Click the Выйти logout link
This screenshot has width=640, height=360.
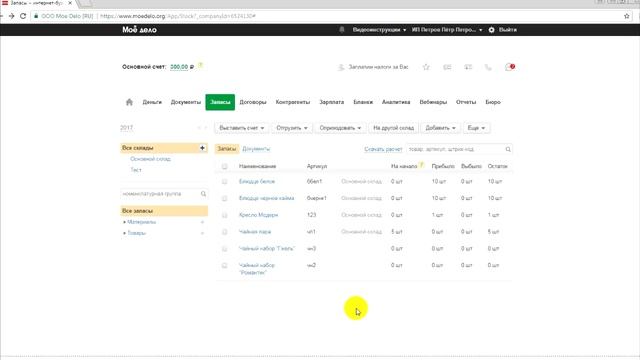(508, 30)
